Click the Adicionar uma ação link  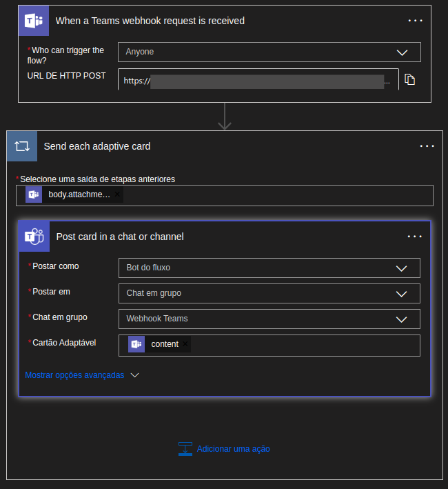233,449
